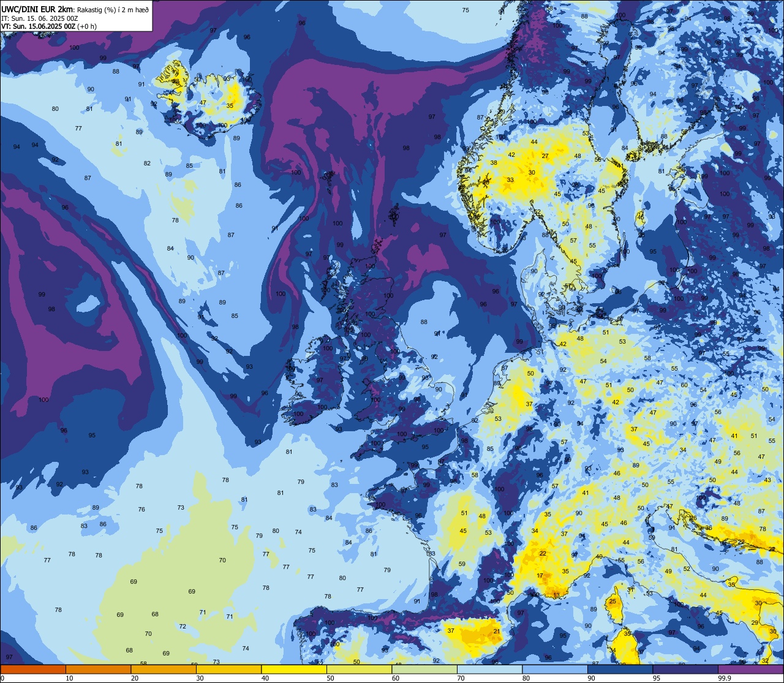Click the 95–99.9 navy legend segment
Screen dimensions: 784x683
685,669
